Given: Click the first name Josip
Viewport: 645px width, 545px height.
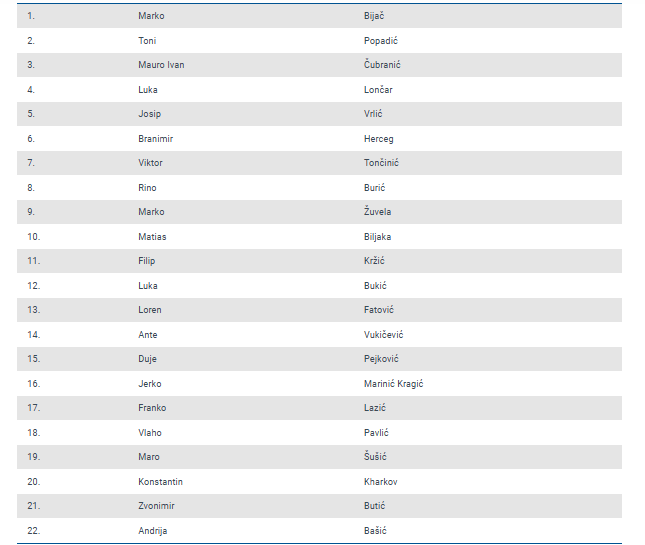Looking at the screenshot, I should coord(149,114).
